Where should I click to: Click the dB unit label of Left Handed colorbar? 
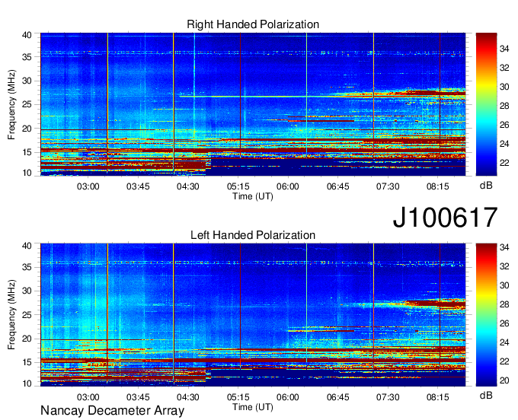click(x=486, y=395)
